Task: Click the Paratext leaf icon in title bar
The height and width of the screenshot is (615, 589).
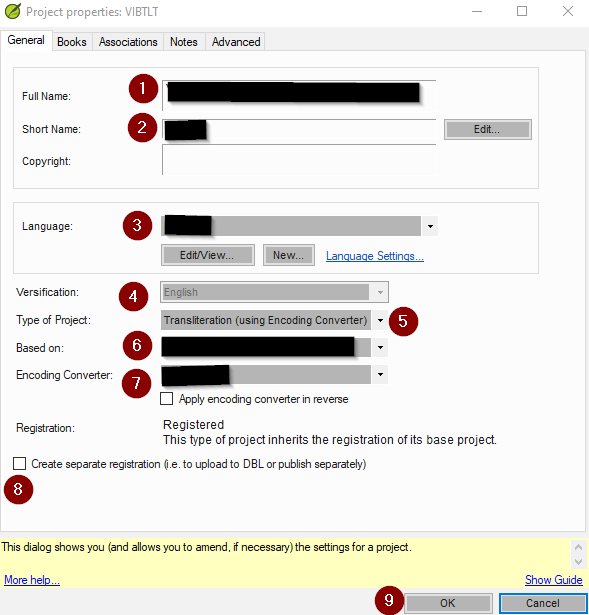Action: point(13,11)
